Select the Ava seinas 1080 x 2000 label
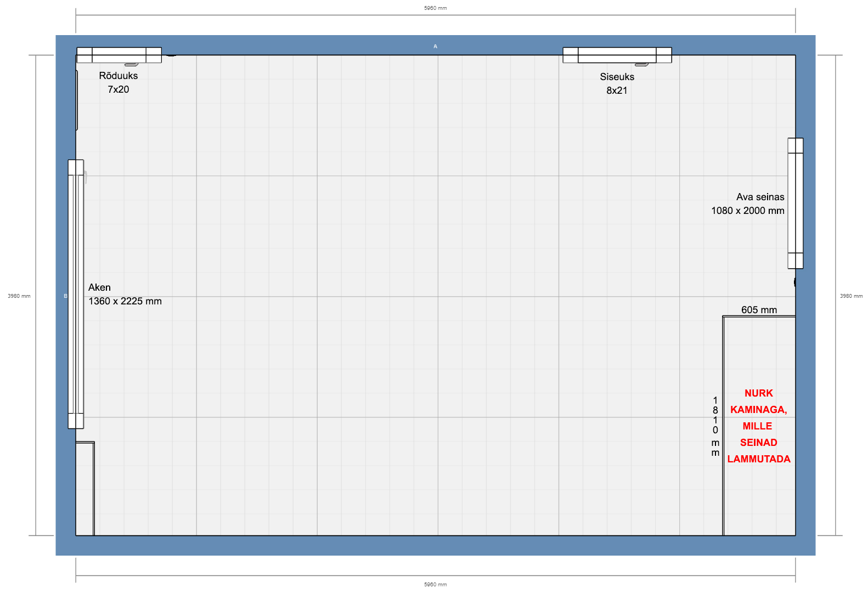The width and height of the screenshot is (868, 594). tap(748, 203)
